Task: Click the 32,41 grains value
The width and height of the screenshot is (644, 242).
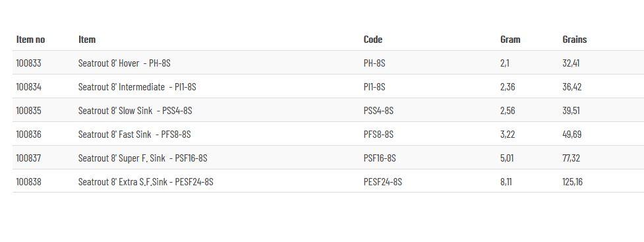Action: 571,63
